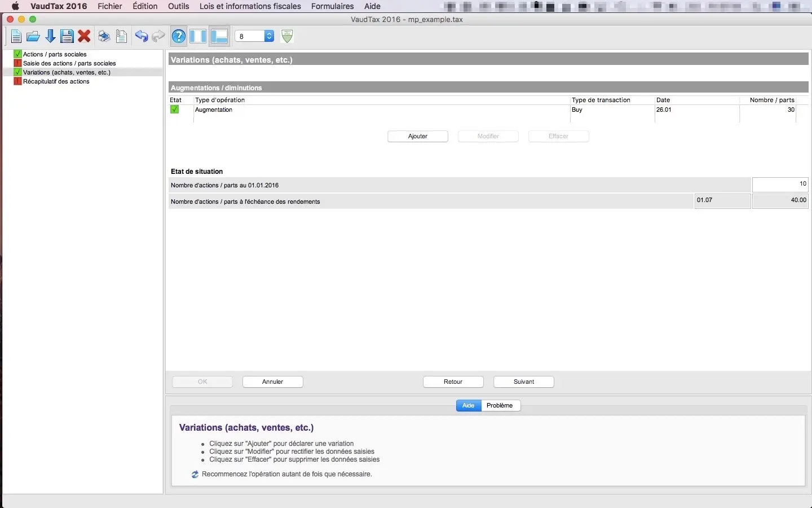Go back with the Retour button

pyautogui.click(x=453, y=382)
